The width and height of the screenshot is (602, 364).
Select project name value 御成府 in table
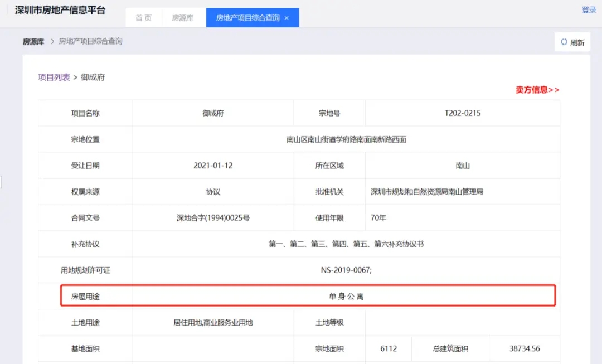[x=213, y=113]
